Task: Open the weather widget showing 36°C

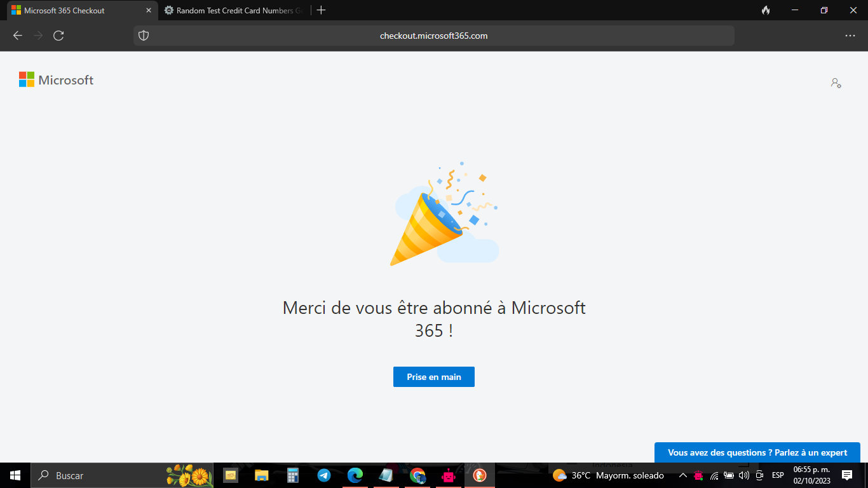Action: click(x=608, y=475)
